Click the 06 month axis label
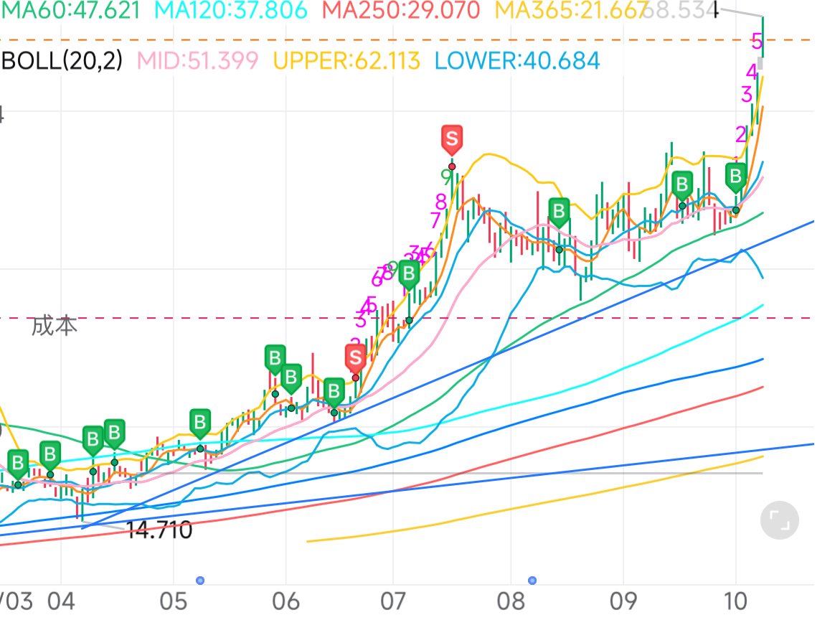 click(x=285, y=601)
